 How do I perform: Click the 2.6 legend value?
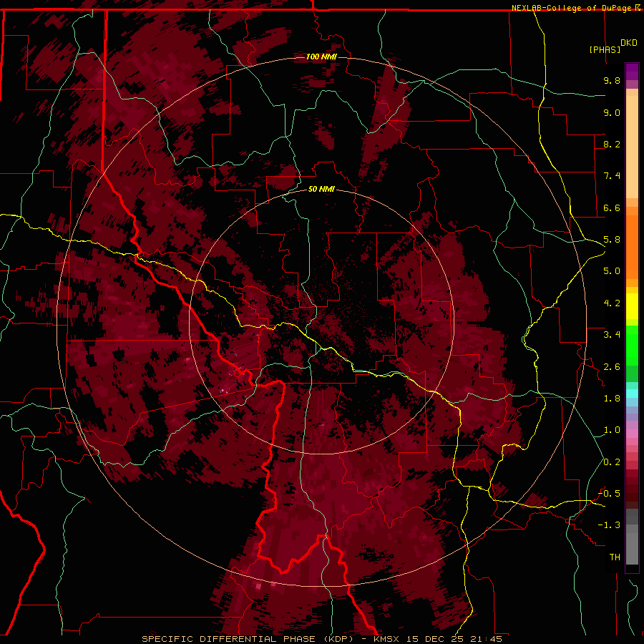click(x=612, y=367)
